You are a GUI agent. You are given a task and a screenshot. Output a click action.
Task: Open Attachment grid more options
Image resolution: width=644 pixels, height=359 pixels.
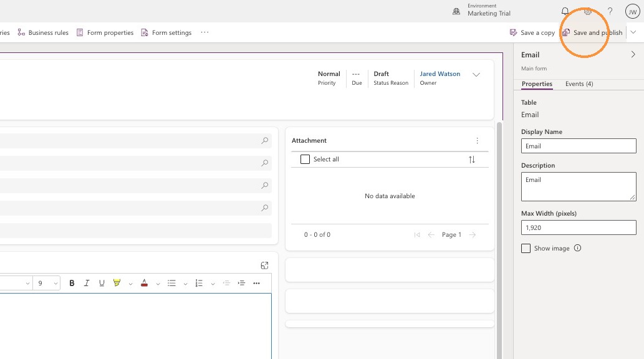477,140
